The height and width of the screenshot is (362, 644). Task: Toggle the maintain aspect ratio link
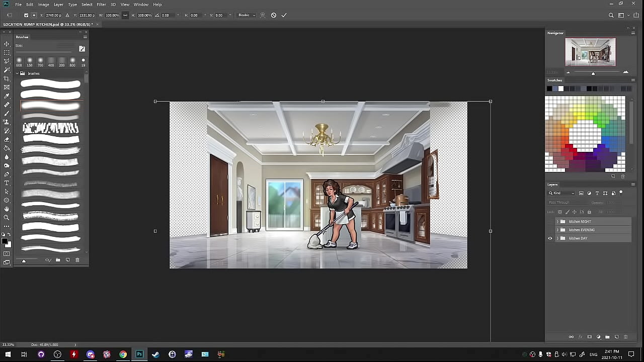125,15
